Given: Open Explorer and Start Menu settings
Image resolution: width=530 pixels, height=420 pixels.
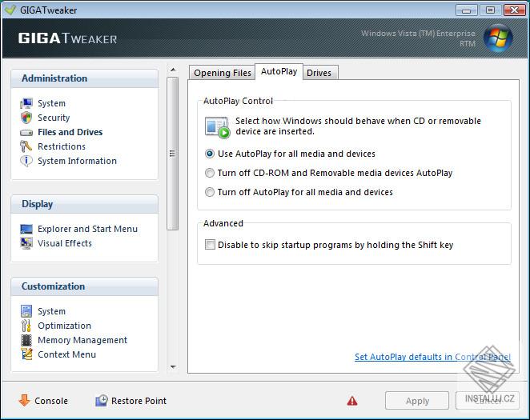Looking at the screenshot, I should [x=87, y=229].
